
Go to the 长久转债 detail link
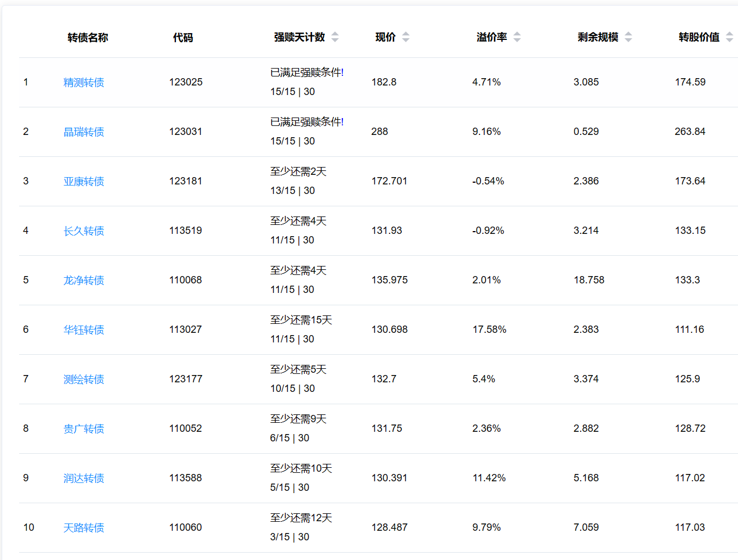(84, 231)
